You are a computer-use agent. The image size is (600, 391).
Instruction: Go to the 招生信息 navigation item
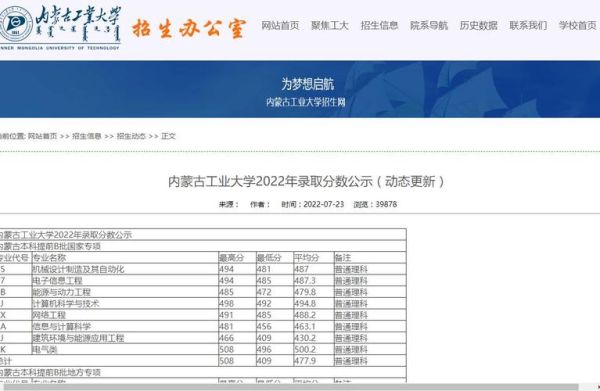click(379, 26)
